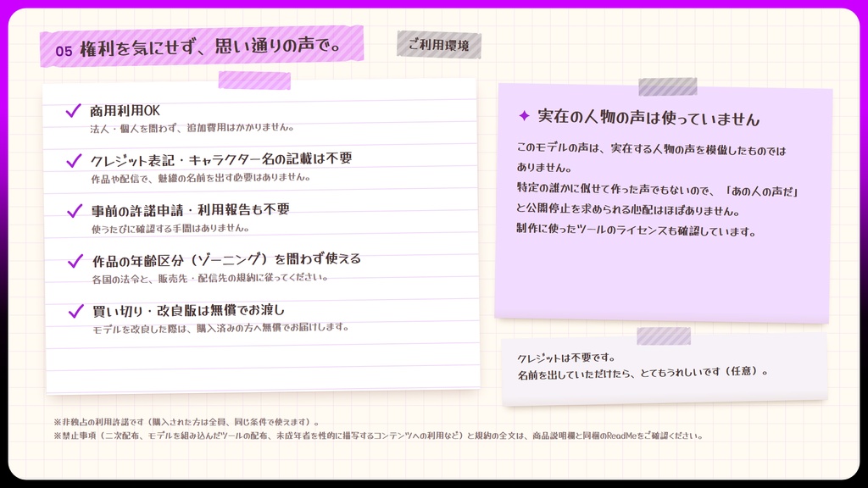The width and height of the screenshot is (868, 488).
Task: Click the line starting モデルを改良した際は
Action: [221, 328]
